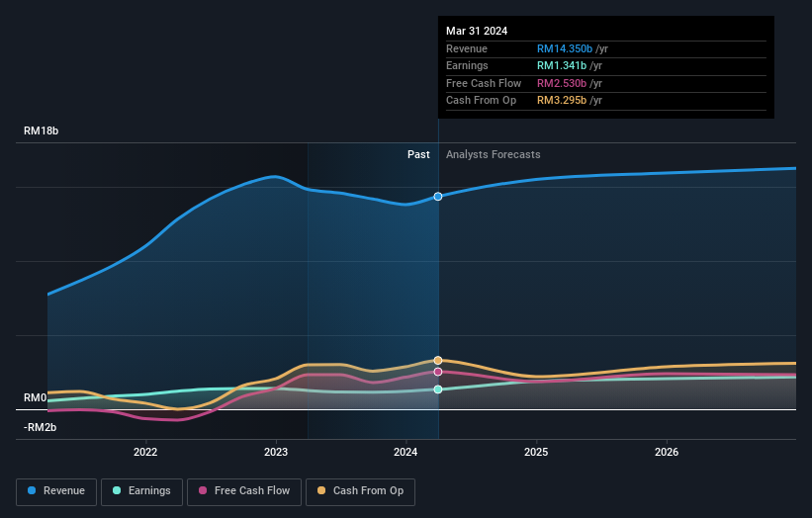This screenshot has width=812, height=518.
Task: Select the Earnings data point marker
Action: click(438, 389)
